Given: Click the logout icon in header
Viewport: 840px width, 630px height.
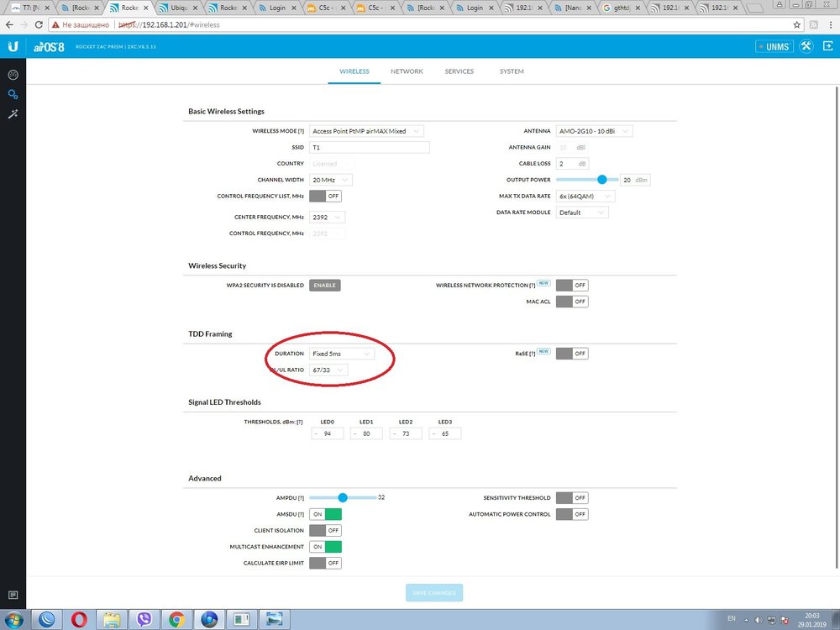Looking at the screenshot, I should coord(827,47).
